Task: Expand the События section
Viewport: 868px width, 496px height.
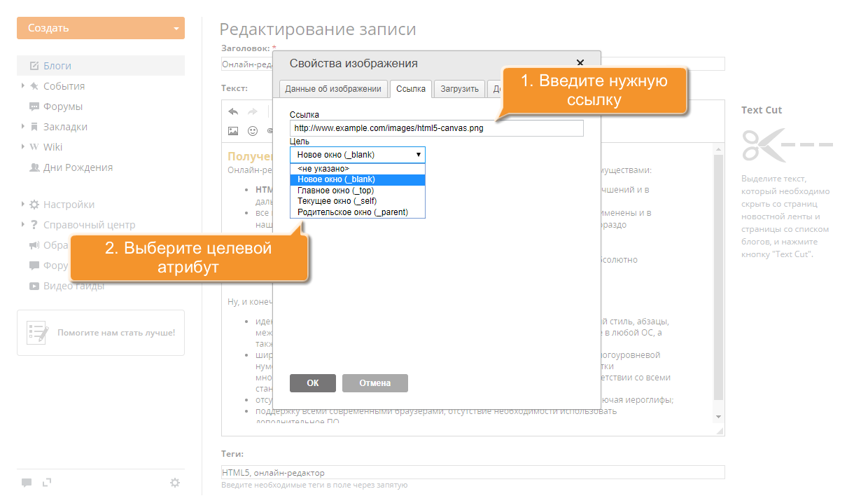Action: coord(22,85)
